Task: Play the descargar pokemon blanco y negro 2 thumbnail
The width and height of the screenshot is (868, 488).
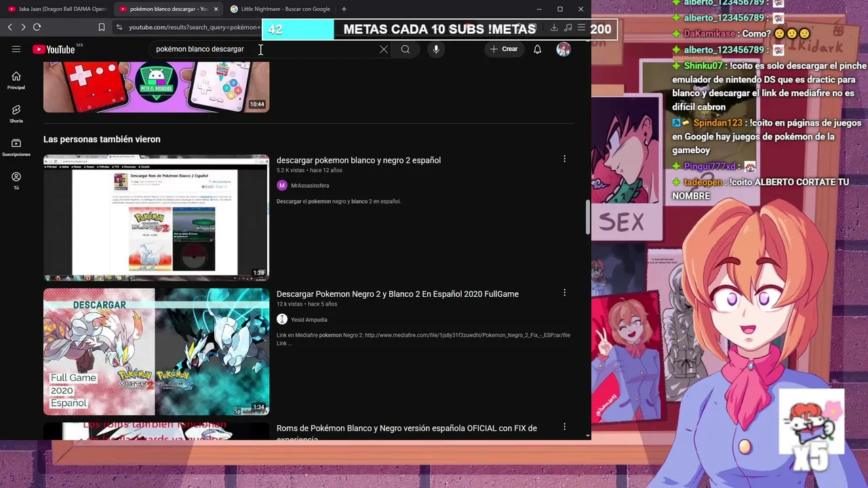Action: (x=156, y=218)
